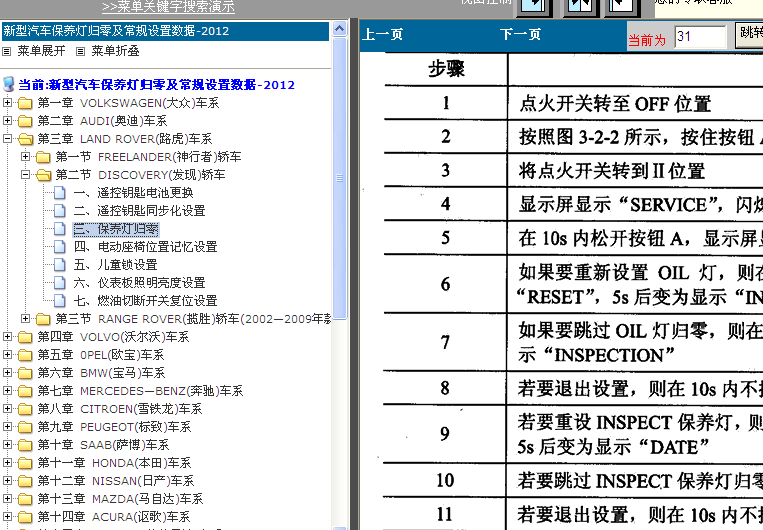
Task: Click the tree panel vertical scrollbar thumb
Action: click(340, 178)
